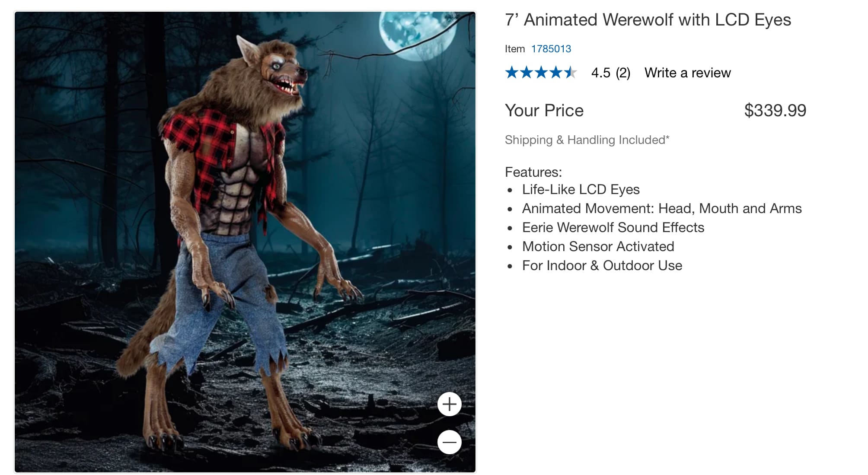Click Shipping & Handling Included note
Image resolution: width=868 pixels, height=475 pixels.
587,140
